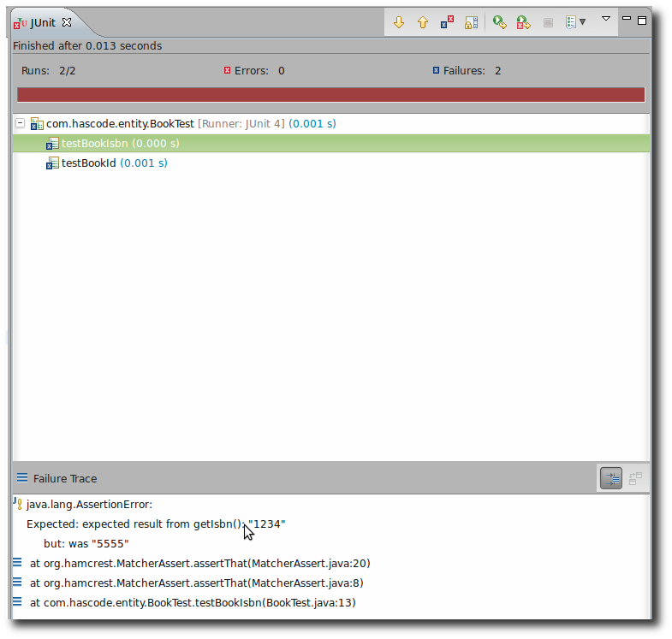Toggle Show Failures Only filter
Screen dimensions: 672x639
pyautogui.click(x=447, y=22)
